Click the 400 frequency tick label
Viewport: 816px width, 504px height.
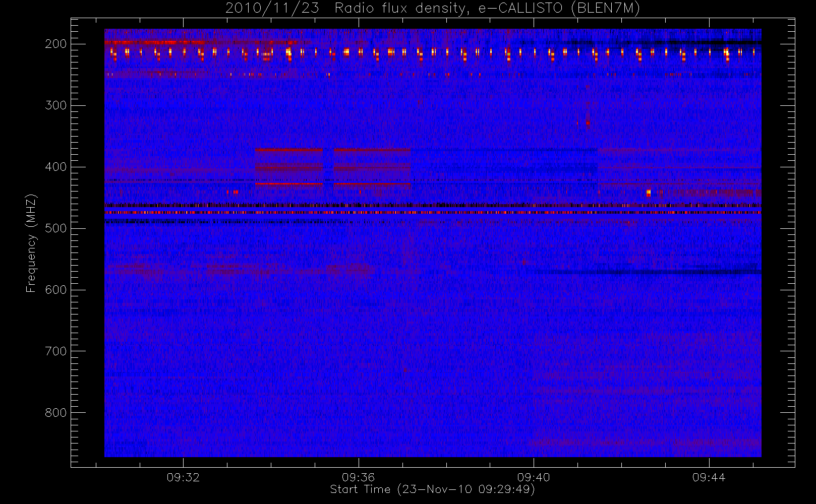[x=56, y=167]
